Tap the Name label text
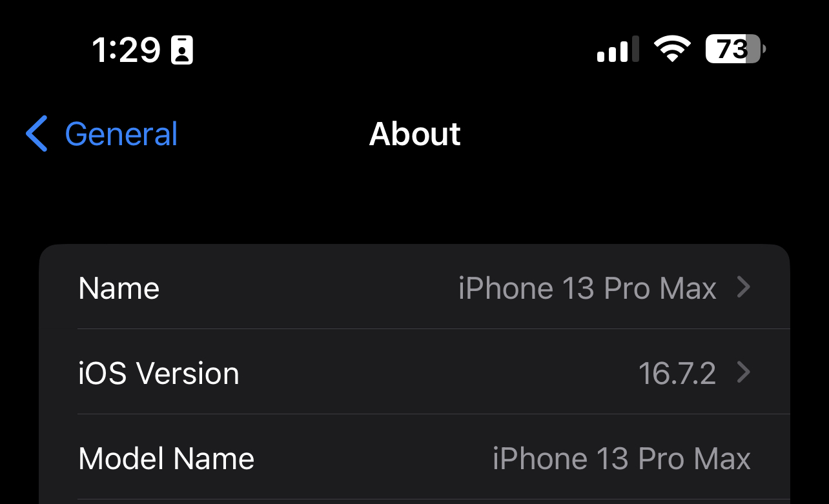The width and height of the screenshot is (829, 504). tap(119, 288)
